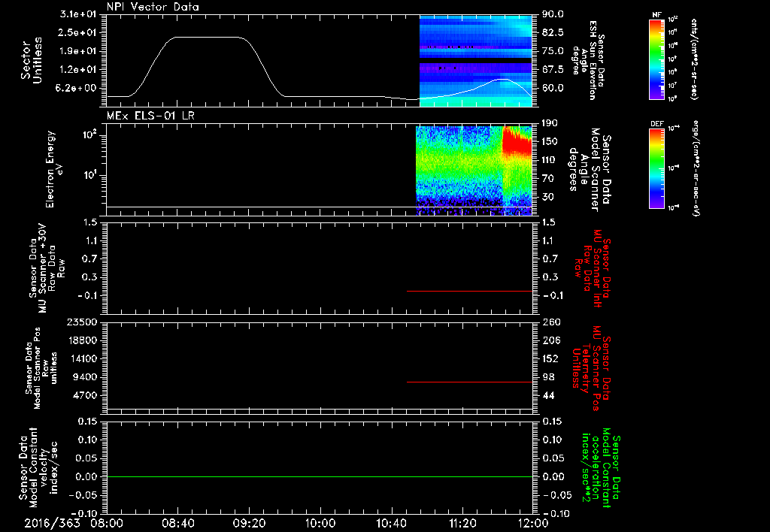Click the '1.2e+01' sector tick value
The image size is (770, 532).
coord(78,70)
